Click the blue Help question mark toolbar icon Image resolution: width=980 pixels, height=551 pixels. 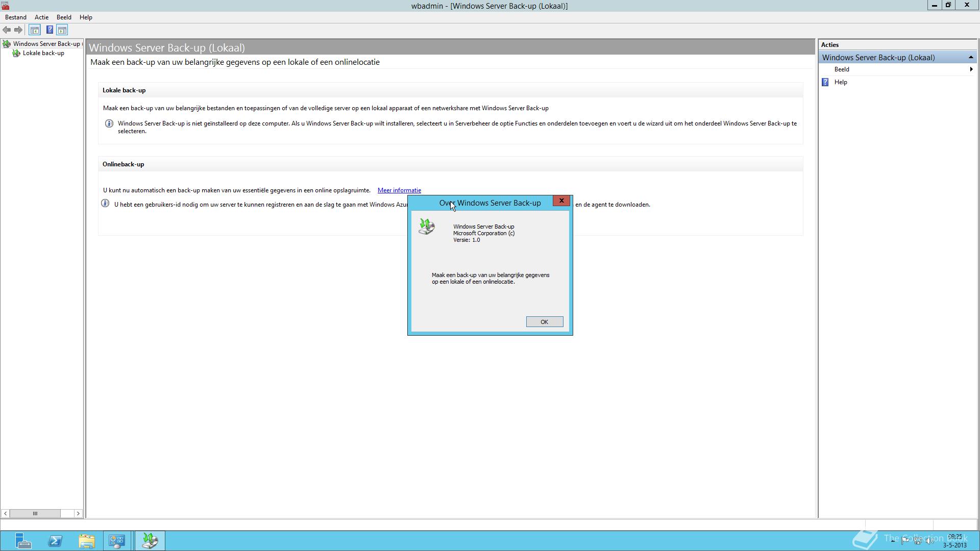(x=50, y=30)
